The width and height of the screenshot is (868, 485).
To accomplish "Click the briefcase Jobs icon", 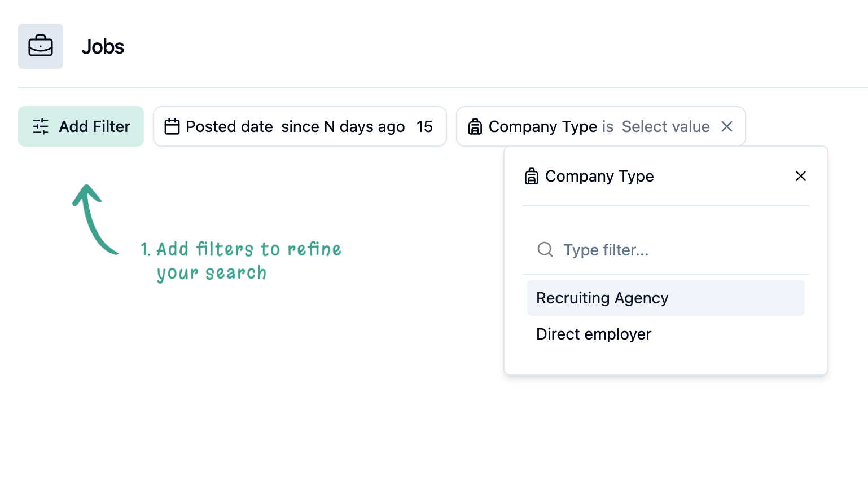I will pyautogui.click(x=40, y=46).
